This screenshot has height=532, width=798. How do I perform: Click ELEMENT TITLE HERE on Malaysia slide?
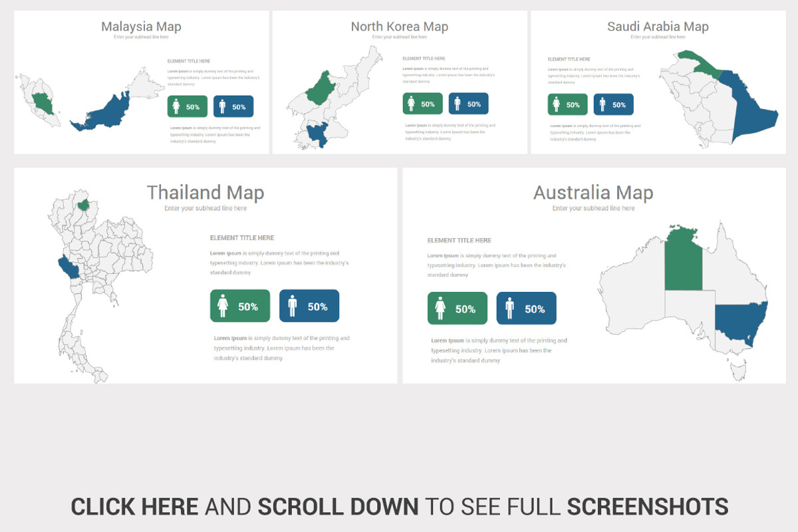pos(188,61)
